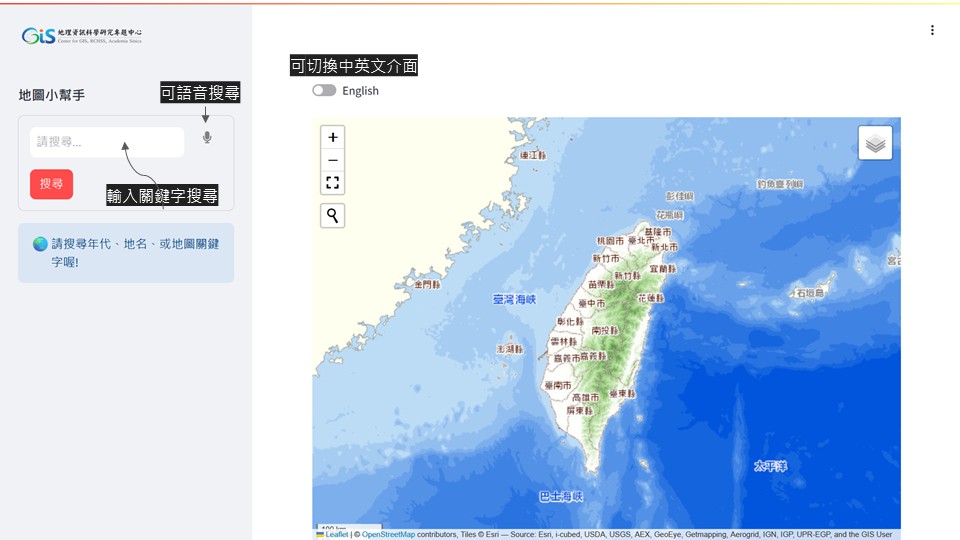960x540 pixels.
Task: Toggle the English language switch
Action: tap(324, 91)
